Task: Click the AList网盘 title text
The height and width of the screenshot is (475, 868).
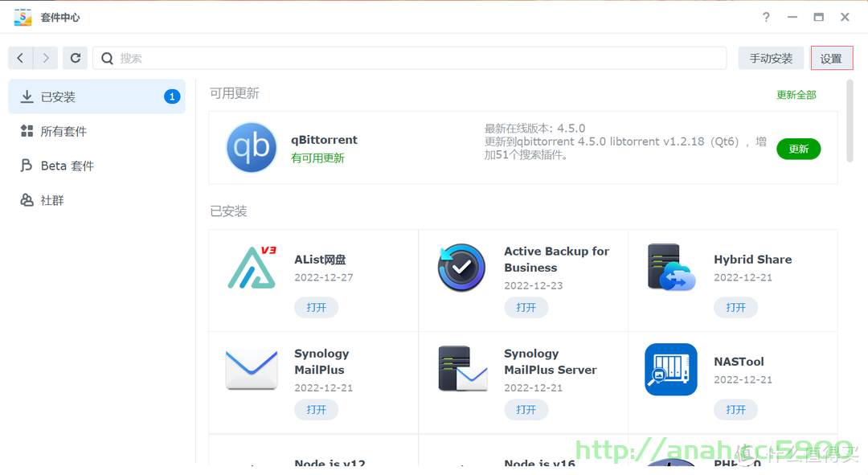Action: (320, 259)
